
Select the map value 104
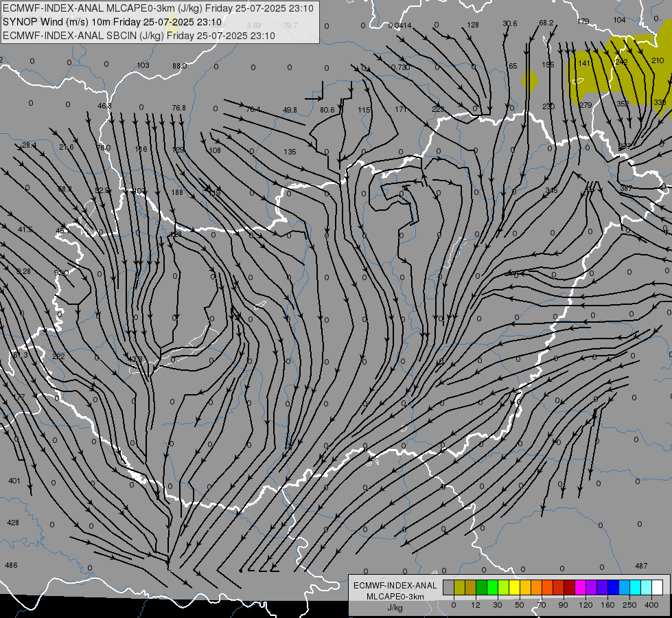tap(619, 20)
